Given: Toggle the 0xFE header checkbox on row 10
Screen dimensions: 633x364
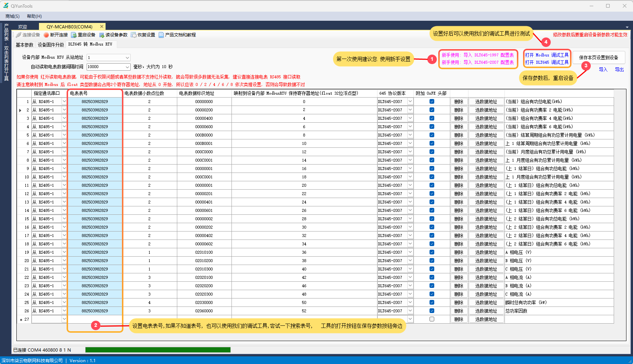Looking at the screenshot, I should point(432,177).
